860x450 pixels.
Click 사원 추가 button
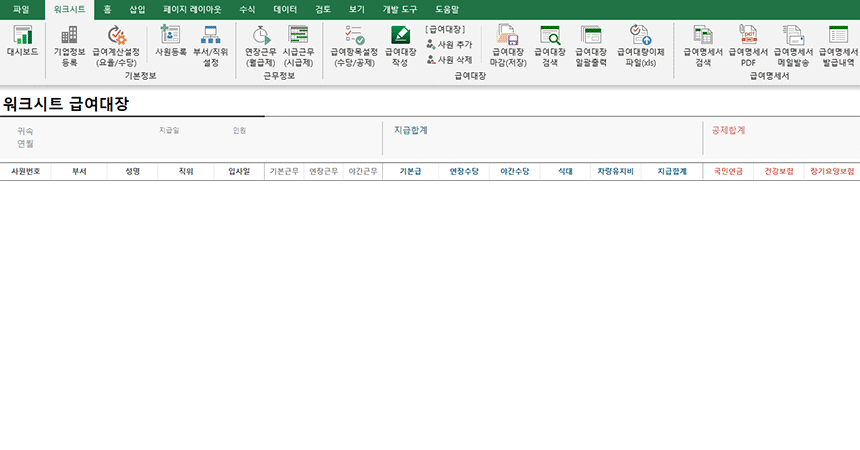tap(449, 44)
